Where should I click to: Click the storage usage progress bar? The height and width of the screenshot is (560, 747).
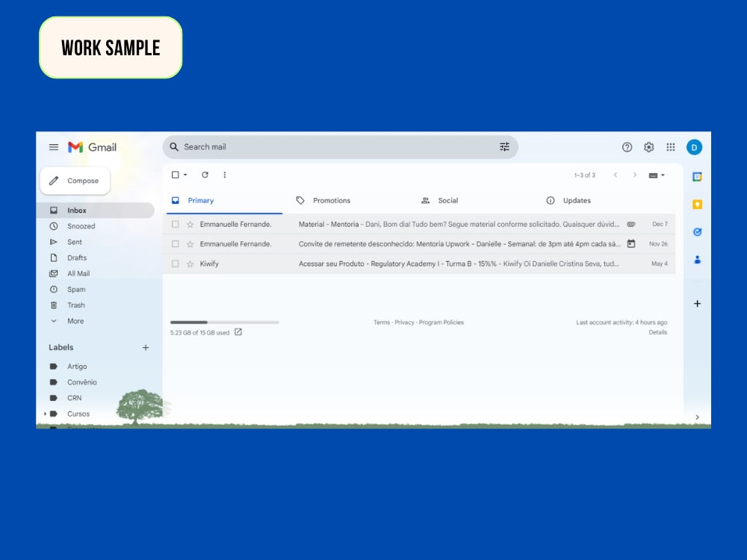point(224,323)
